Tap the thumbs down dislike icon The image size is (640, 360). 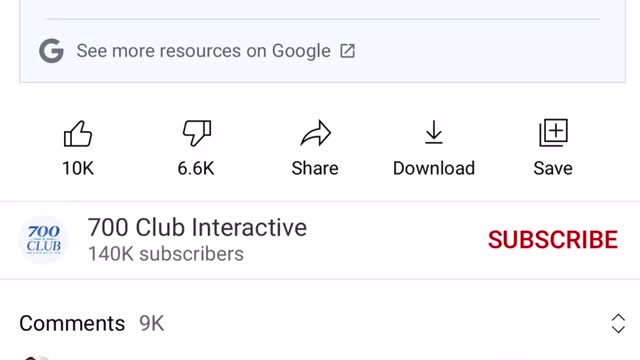[197, 133]
